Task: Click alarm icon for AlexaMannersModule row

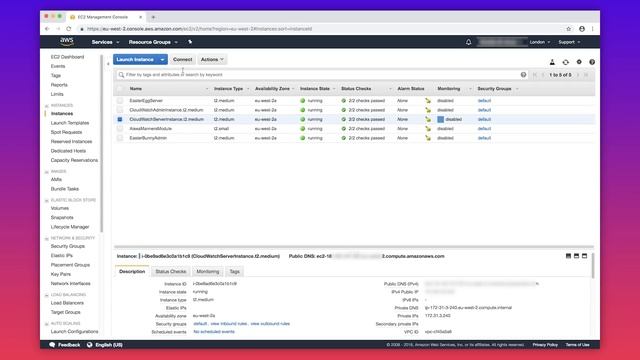Action: click(x=428, y=129)
